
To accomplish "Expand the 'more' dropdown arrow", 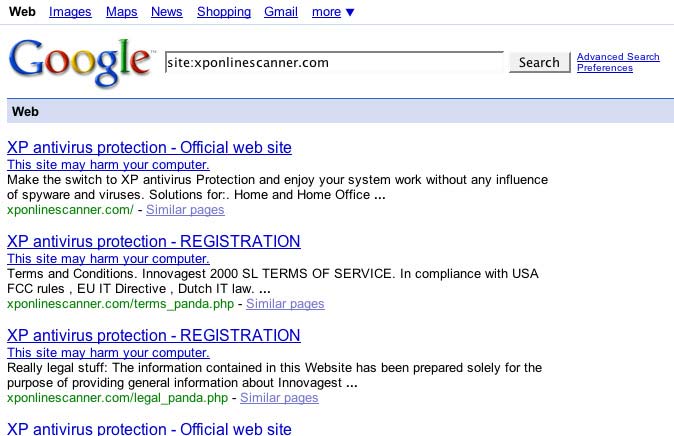I will [x=350, y=12].
